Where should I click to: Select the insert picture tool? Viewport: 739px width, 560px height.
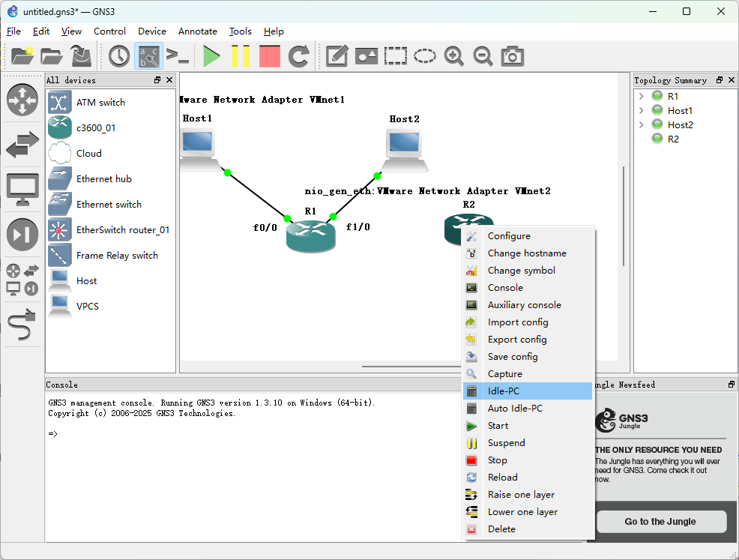pos(367,56)
